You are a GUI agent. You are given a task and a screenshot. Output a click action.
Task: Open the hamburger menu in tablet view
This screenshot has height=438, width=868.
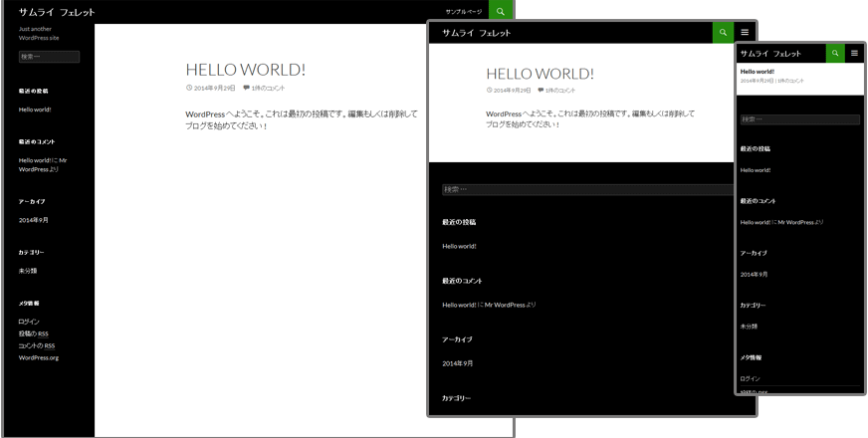pyautogui.click(x=745, y=33)
